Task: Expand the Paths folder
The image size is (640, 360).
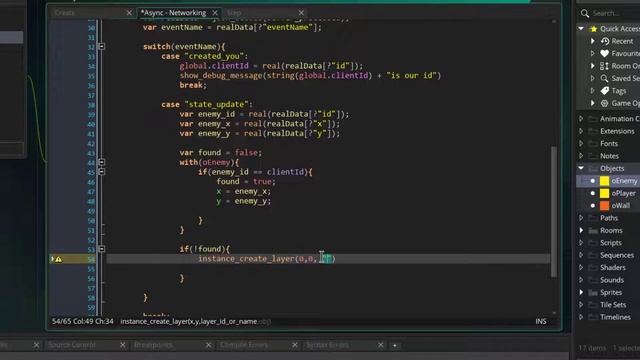Action: (581, 218)
